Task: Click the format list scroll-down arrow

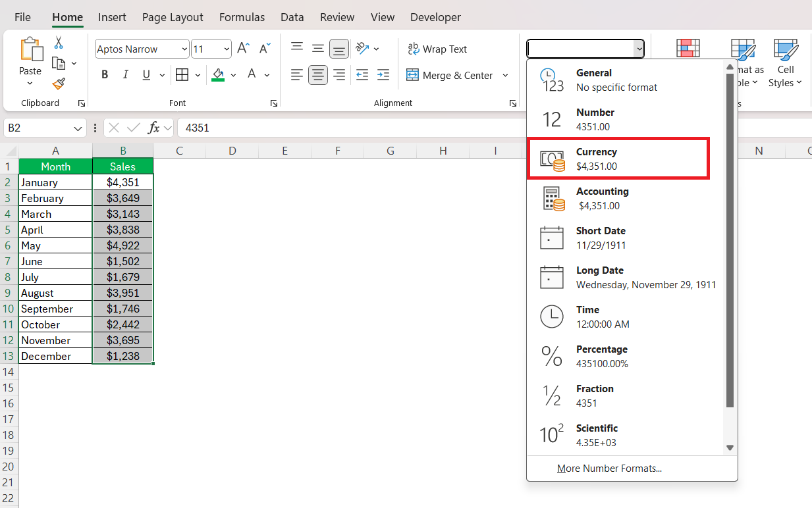Action: [x=730, y=447]
